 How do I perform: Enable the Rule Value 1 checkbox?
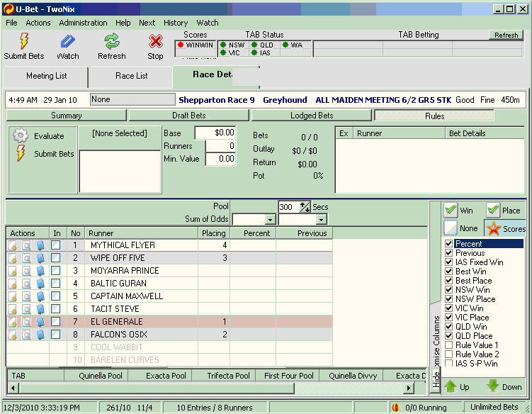click(x=448, y=345)
